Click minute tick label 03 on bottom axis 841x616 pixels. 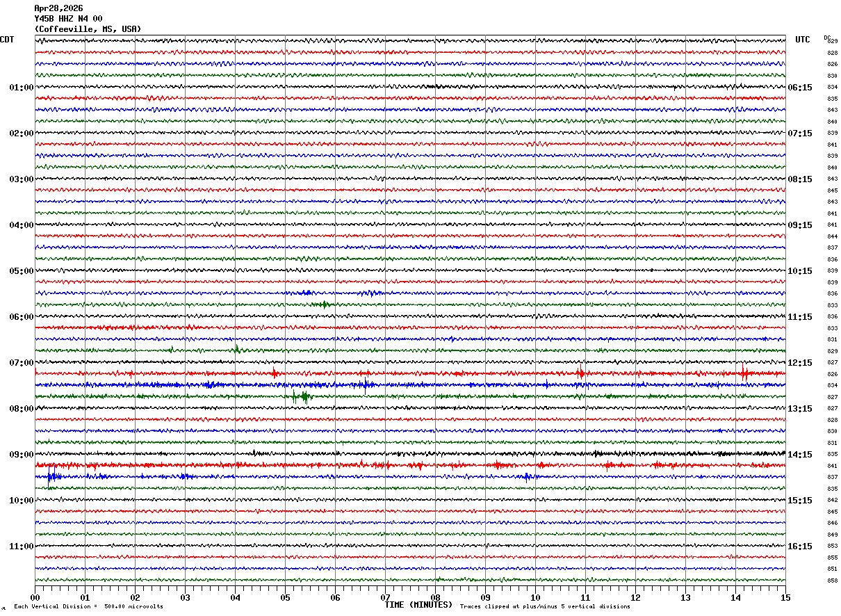point(185,597)
